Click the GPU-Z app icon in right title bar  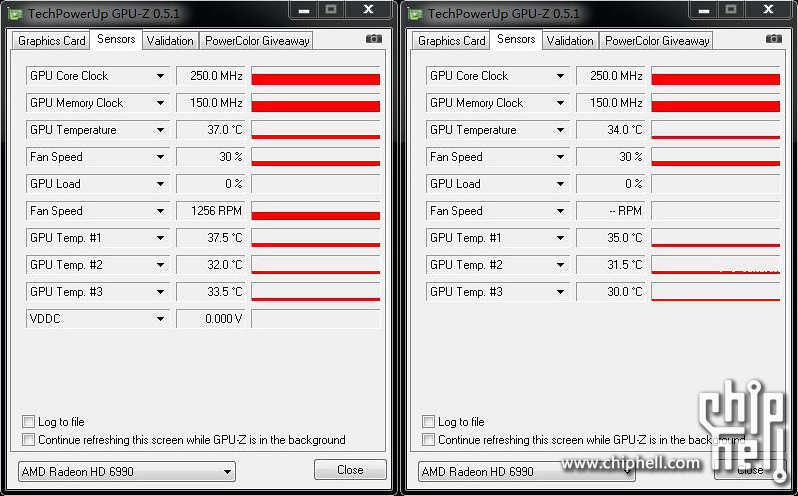[416, 14]
